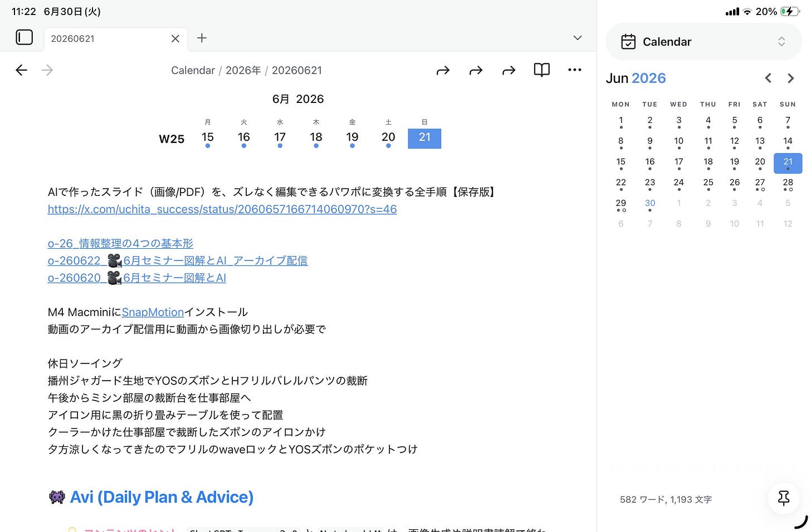811x532 pixels.
Task: Pin the sidebar with pin icon
Action: point(784,498)
